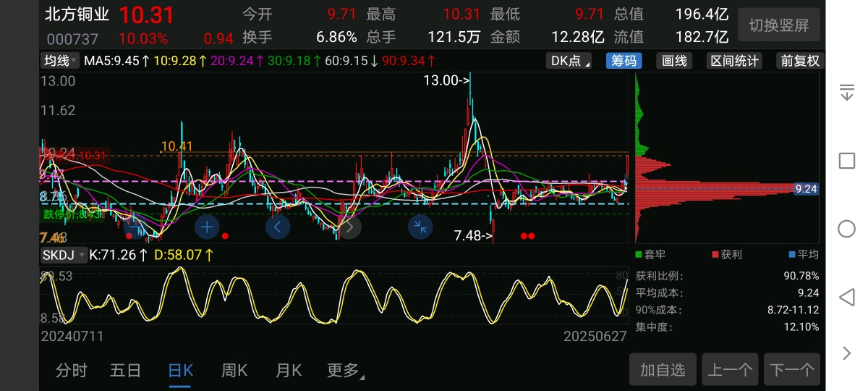
Task: Open the 均线 indicator dropdown
Action: tap(59, 61)
